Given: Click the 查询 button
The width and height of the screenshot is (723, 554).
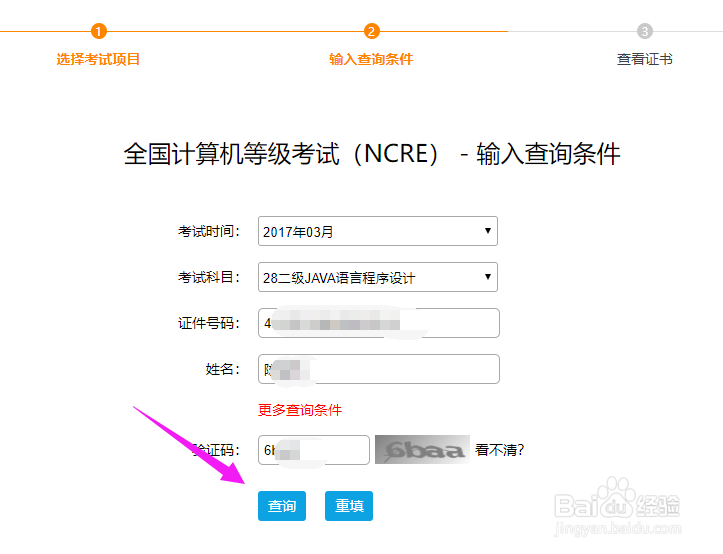Looking at the screenshot, I should pyautogui.click(x=282, y=506).
